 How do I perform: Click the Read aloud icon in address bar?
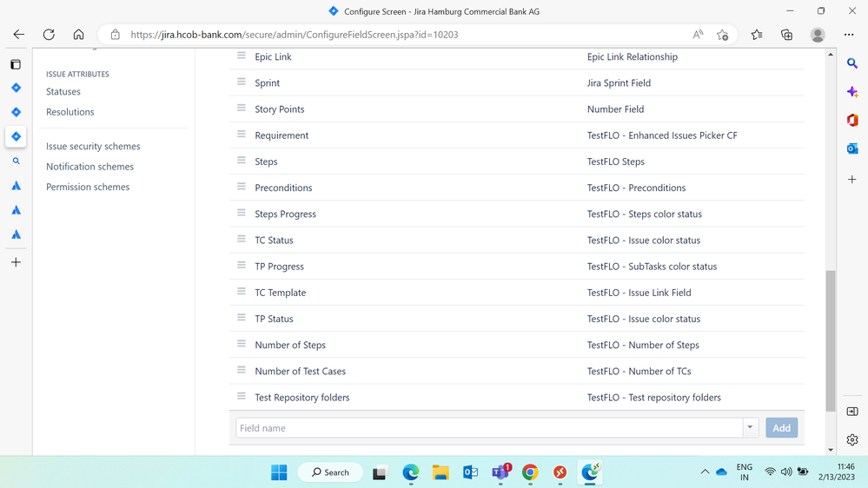tap(698, 35)
